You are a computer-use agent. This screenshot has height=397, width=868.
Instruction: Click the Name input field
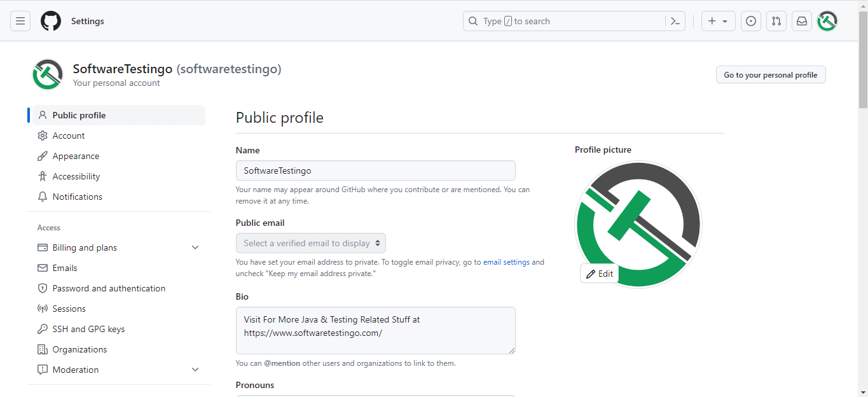376,171
